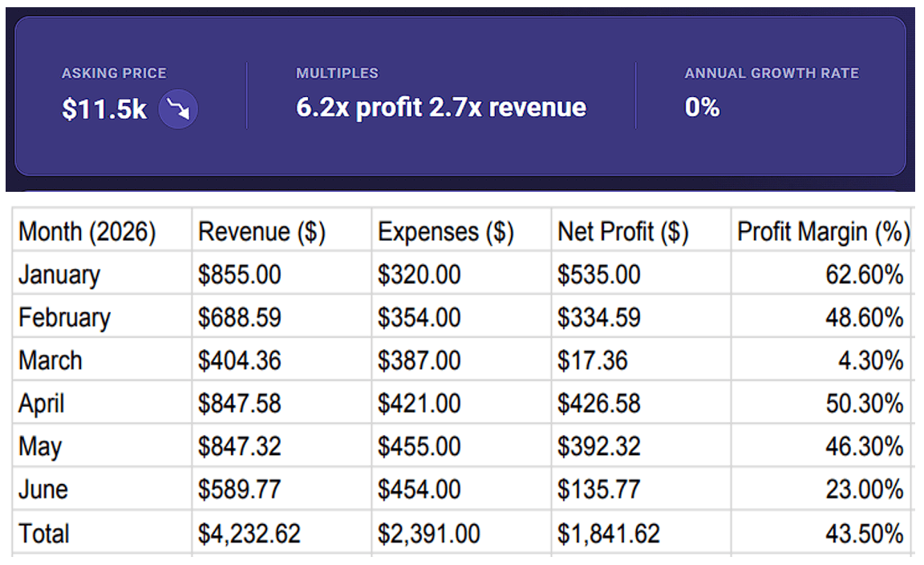The width and height of the screenshot is (924, 565).
Task: Click the ANNUAL GROWTH RATE label
Action: click(x=772, y=73)
